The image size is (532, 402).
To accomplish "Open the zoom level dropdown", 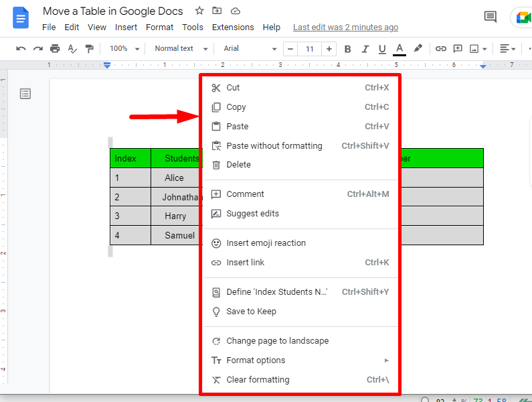I will pos(124,49).
